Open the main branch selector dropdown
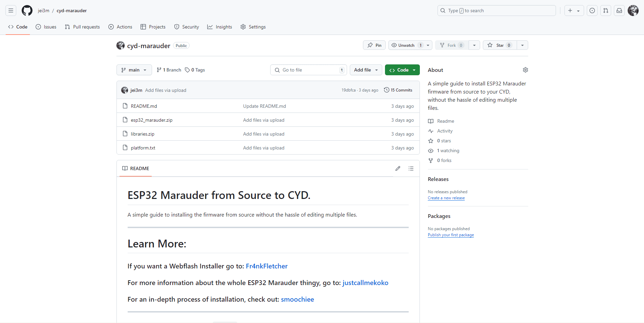The height and width of the screenshot is (323, 644). (x=134, y=70)
